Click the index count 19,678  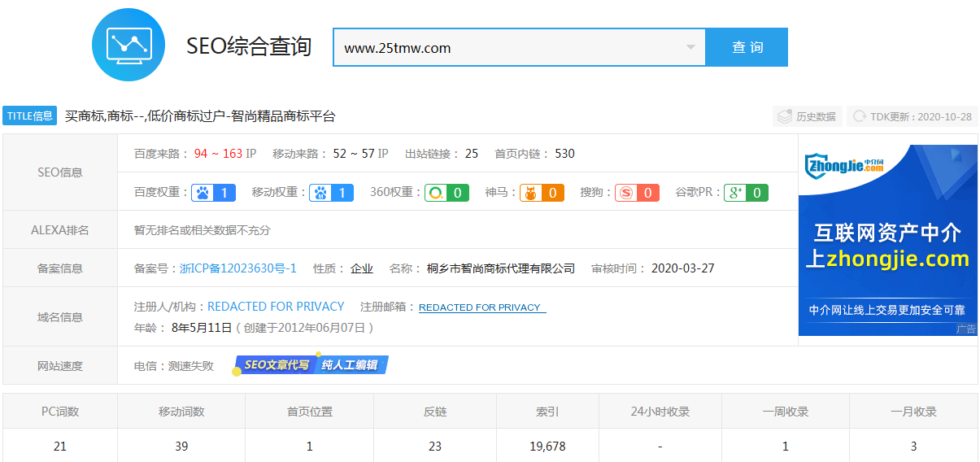point(547,446)
